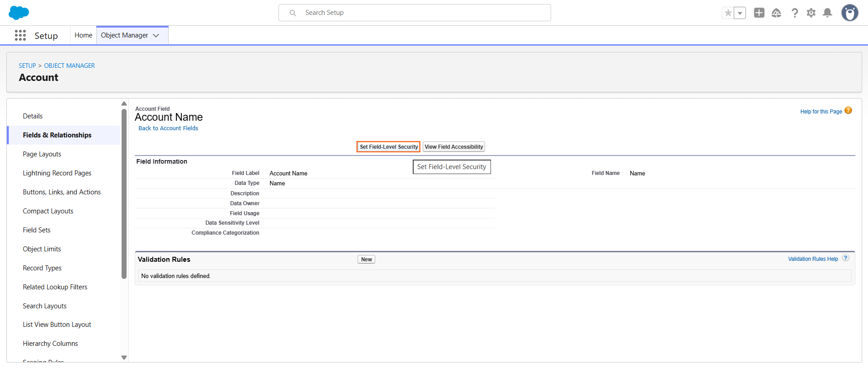
Task: Switch to the Home tab
Action: click(x=83, y=35)
